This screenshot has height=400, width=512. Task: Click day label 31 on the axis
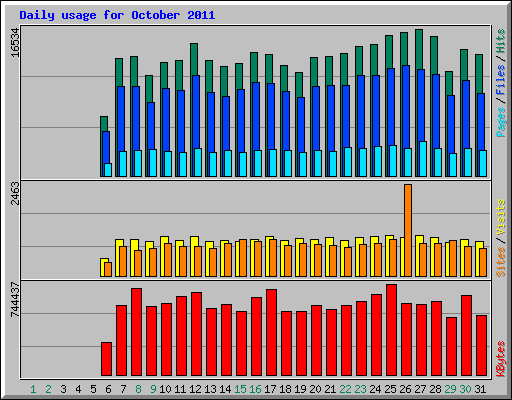pyautogui.click(x=480, y=389)
